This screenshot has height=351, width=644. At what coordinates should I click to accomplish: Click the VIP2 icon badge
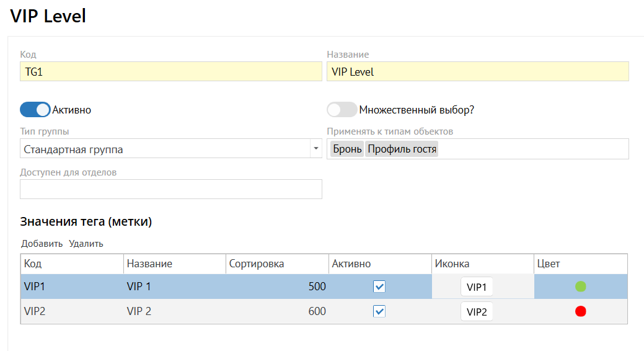click(477, 312)
